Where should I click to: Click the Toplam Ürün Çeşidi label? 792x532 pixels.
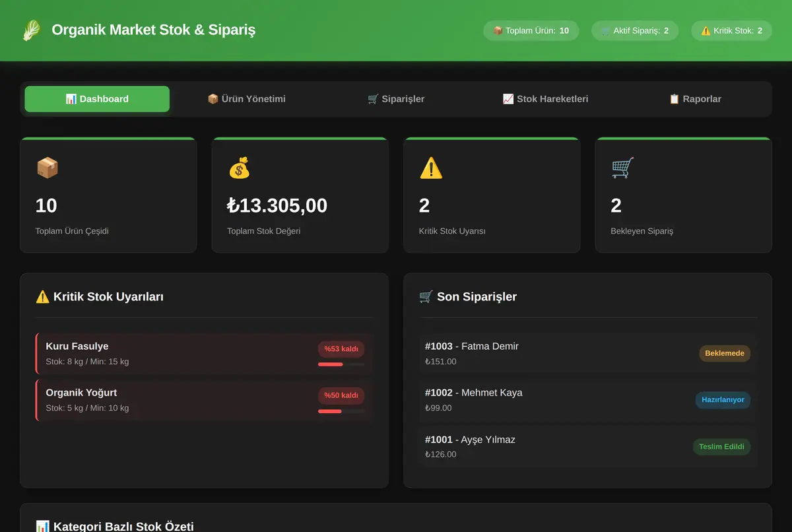pyautogui.click(x=72, y=231)
